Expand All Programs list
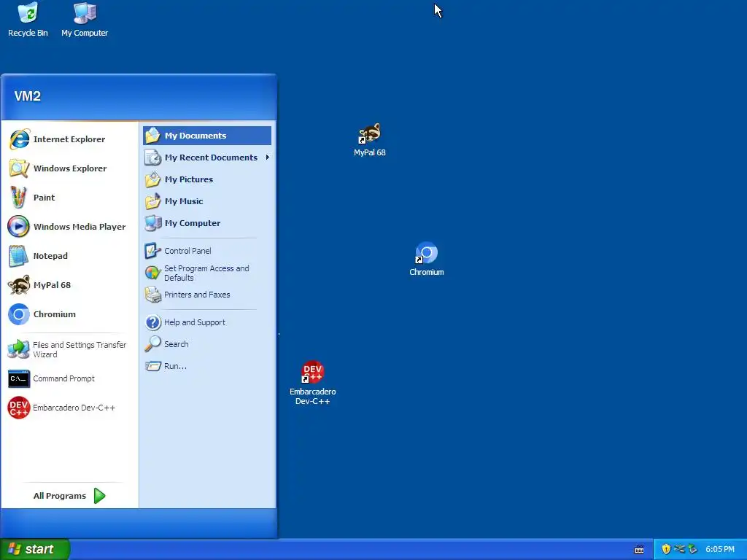Viewport: 747px width, 560px height. 69,496
